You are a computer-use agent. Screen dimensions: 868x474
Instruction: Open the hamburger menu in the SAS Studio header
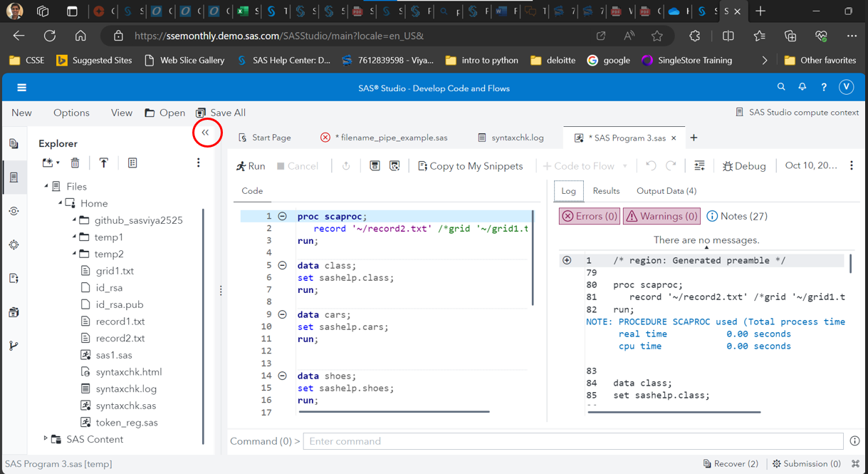(x=21, y=88)
